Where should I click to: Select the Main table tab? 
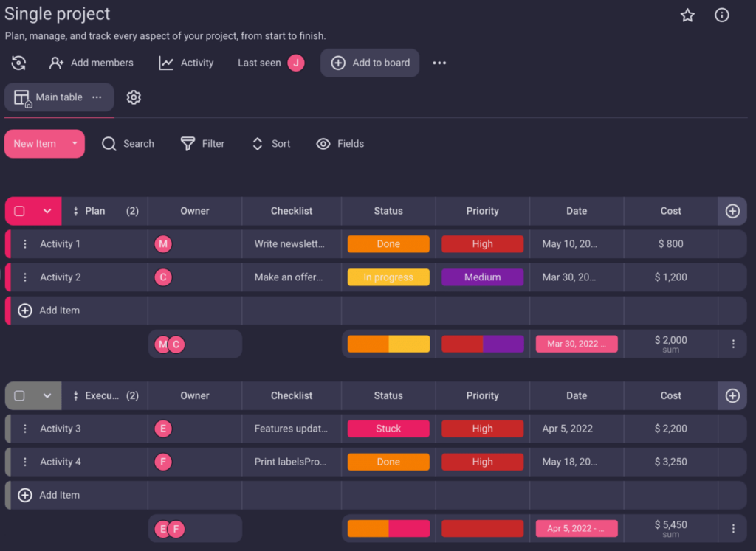click(59, 97)
